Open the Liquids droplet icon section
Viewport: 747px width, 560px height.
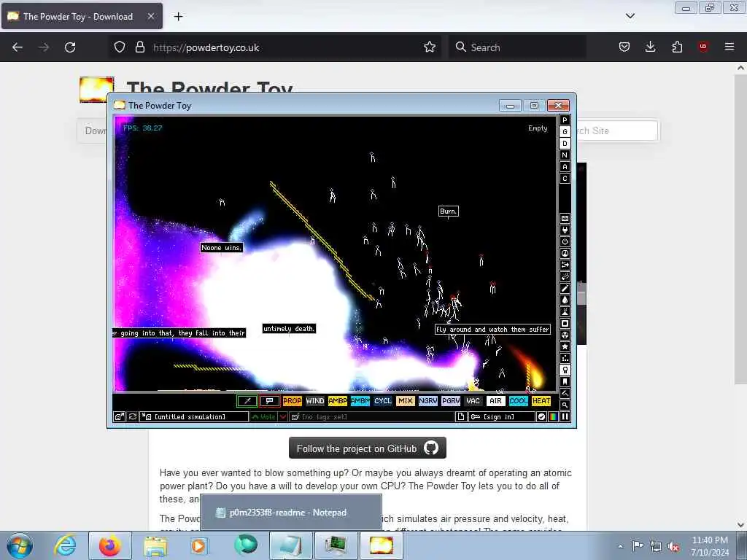[x=565, y=300]
